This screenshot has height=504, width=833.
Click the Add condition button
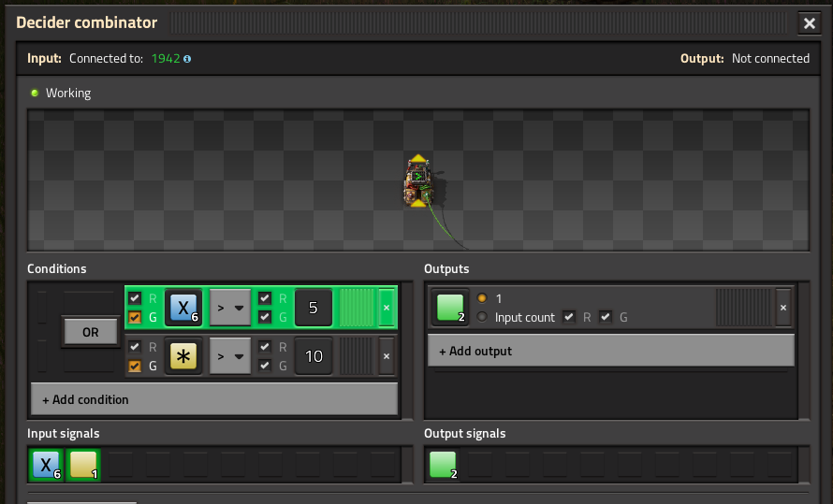click(214, 399)
